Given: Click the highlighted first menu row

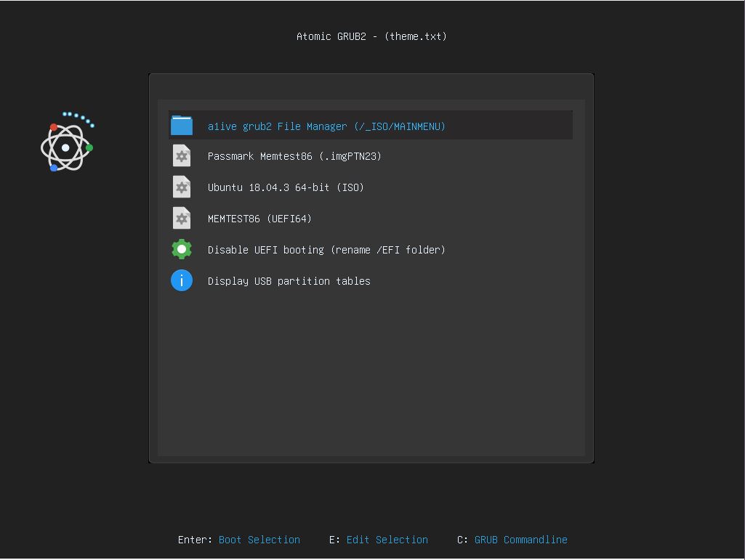Looking at the screenshot, I should [371, 125].
